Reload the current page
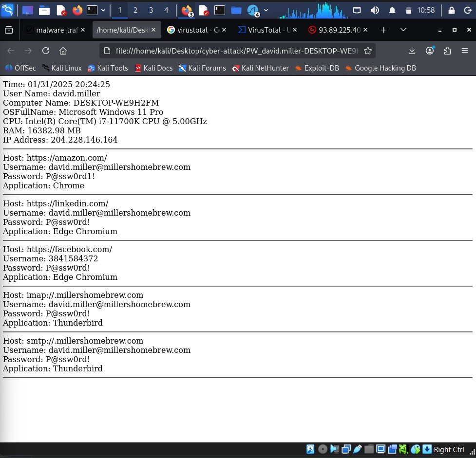 point(45,51)
